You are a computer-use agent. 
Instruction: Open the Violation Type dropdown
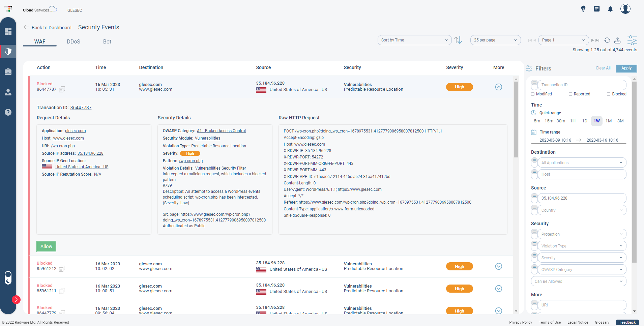coord(582,246)
